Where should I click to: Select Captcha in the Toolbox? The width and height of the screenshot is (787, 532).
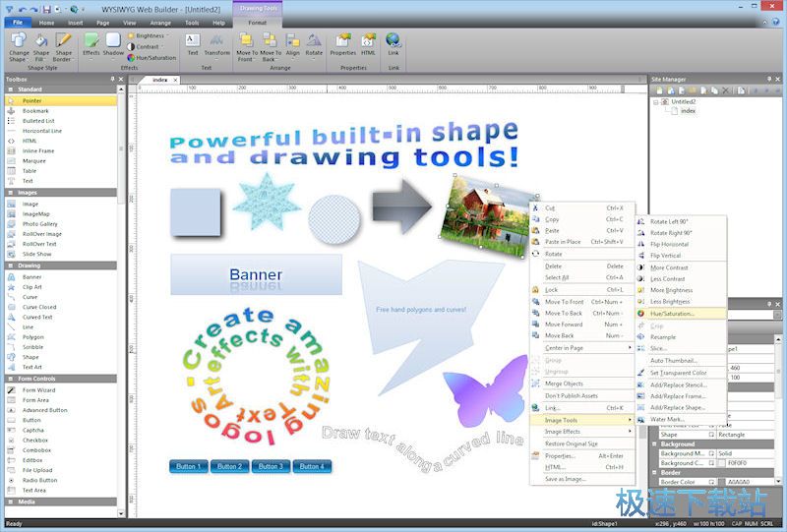[x=61, y=430]
